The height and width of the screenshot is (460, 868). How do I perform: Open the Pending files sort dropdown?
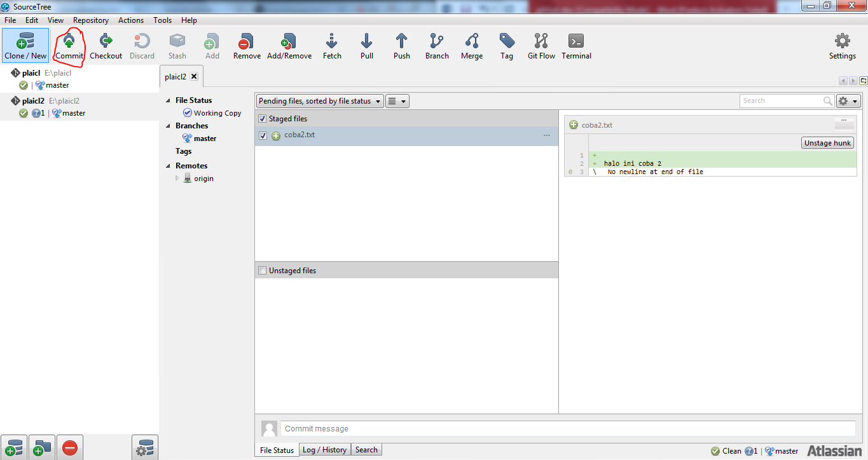pyautogui.click(x=320, y=101)
